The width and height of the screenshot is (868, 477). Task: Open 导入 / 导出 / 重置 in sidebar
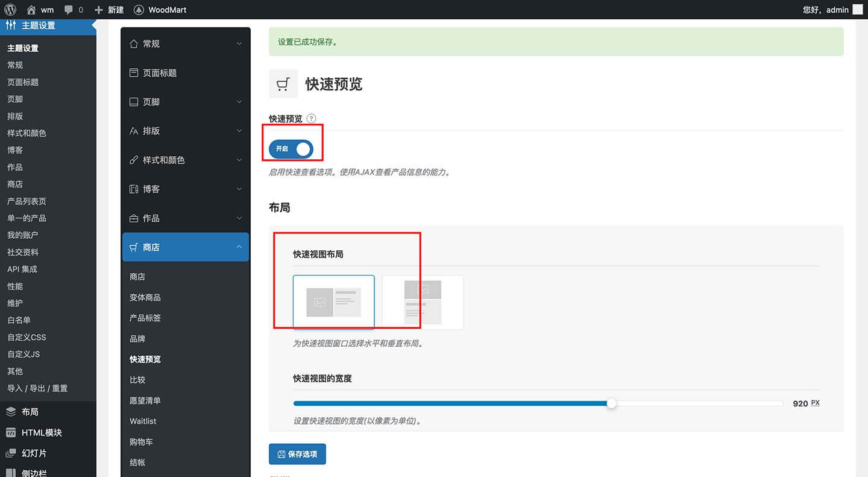(x=37, y=388)
